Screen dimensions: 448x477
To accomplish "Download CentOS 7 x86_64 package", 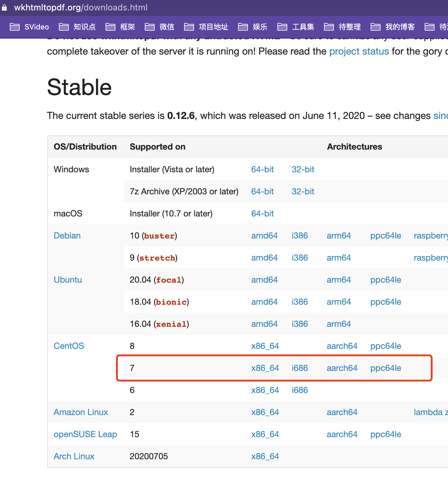I will (x=265, y=368).
